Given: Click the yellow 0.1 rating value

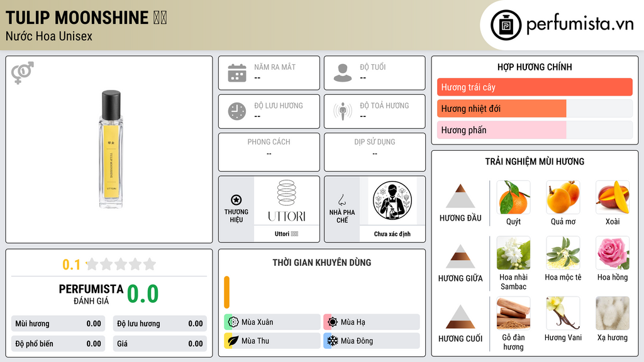Looking at the screenshot, I should [x=72, y=265].
